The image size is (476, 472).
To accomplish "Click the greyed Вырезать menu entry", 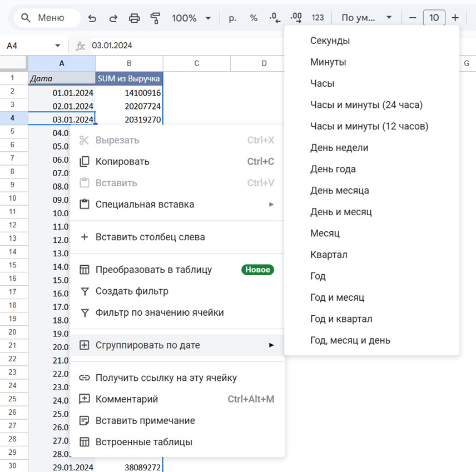I will [177, 140].
